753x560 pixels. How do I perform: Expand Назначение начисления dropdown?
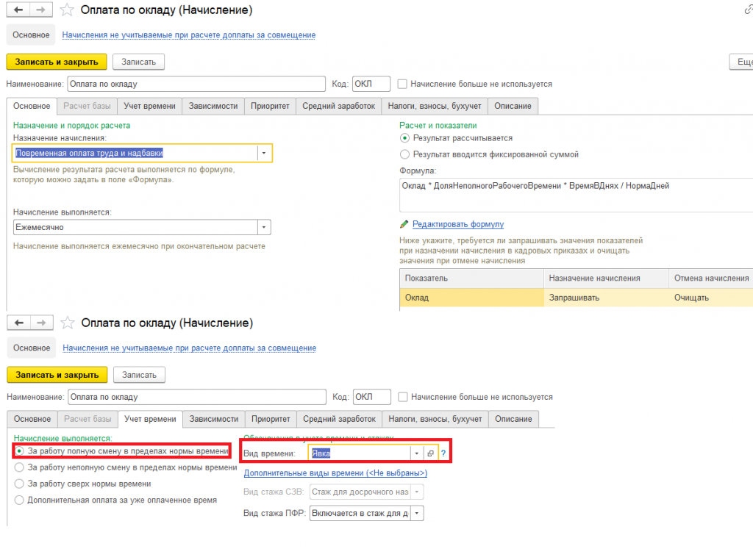tap(264, 153)
